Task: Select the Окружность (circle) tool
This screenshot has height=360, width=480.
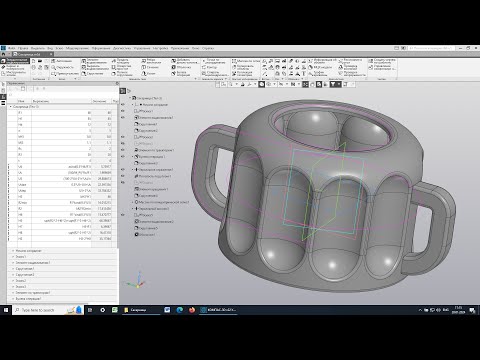Action: tap(63, 67)
